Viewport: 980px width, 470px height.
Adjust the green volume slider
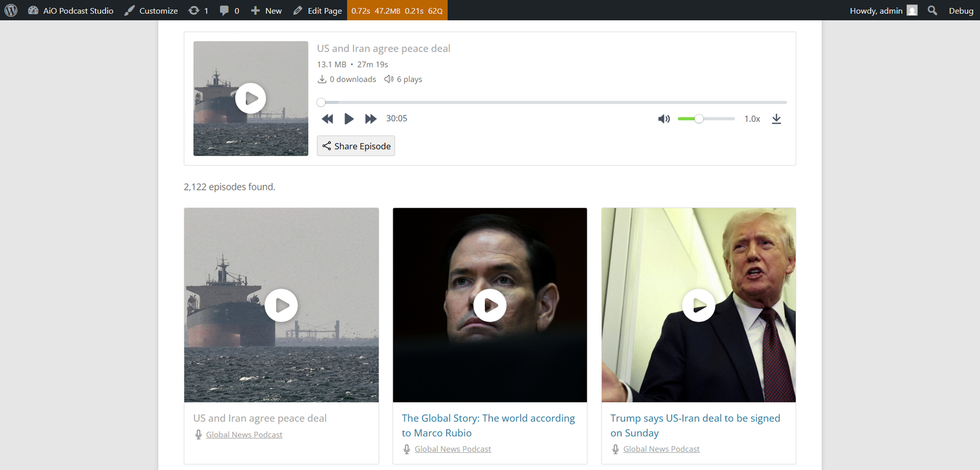tap(706, 119)
